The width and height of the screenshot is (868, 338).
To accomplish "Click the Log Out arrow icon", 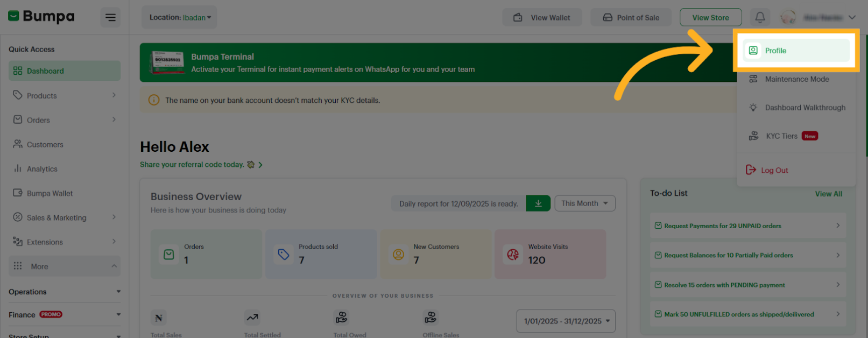I will (x=751, y=170).
